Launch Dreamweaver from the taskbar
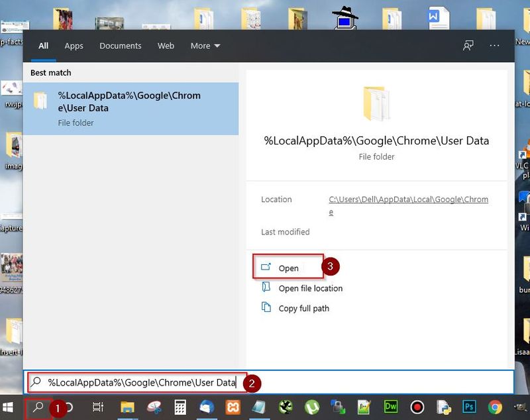Screen dimensions: 530x420 pyautogui.click(x=390, y=407)
